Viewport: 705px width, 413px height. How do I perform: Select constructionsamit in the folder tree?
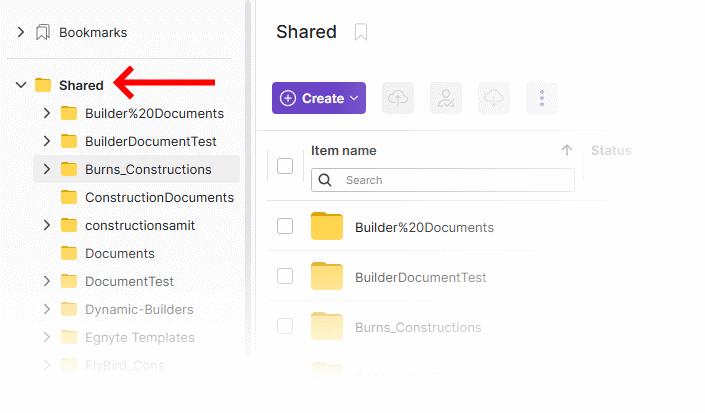coord(139,225)
